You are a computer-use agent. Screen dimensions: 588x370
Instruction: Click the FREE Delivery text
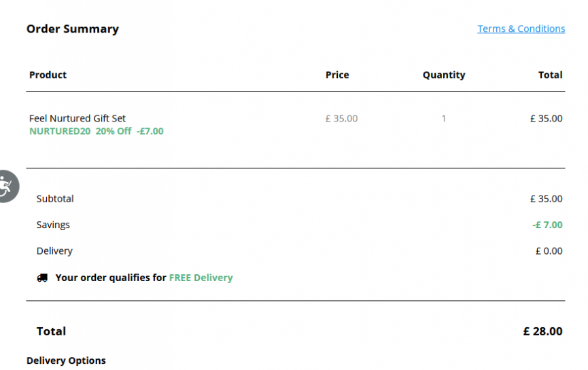(x=201, y=278)
